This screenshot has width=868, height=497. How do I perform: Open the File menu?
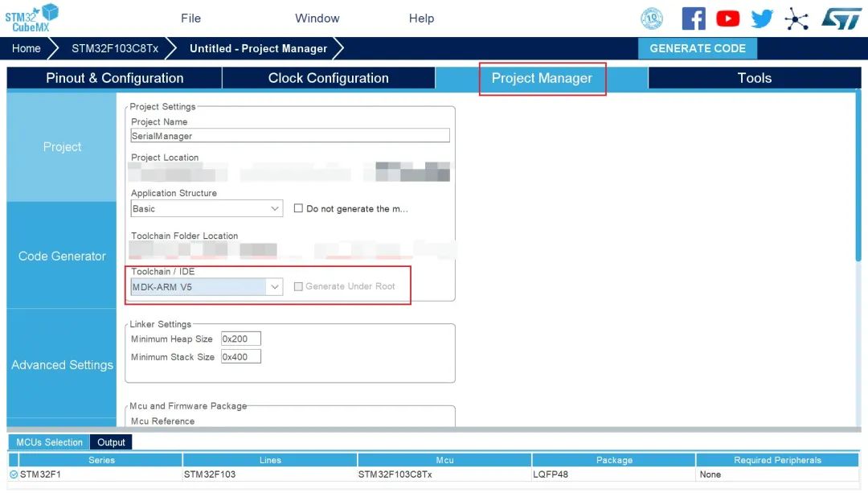(x=191, y=18)
